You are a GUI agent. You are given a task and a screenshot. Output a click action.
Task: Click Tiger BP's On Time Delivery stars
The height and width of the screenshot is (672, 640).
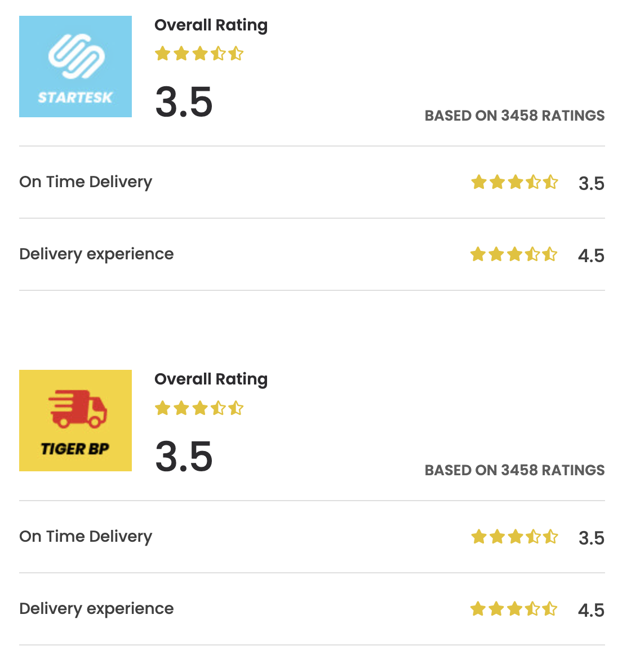tap(514, 537)
